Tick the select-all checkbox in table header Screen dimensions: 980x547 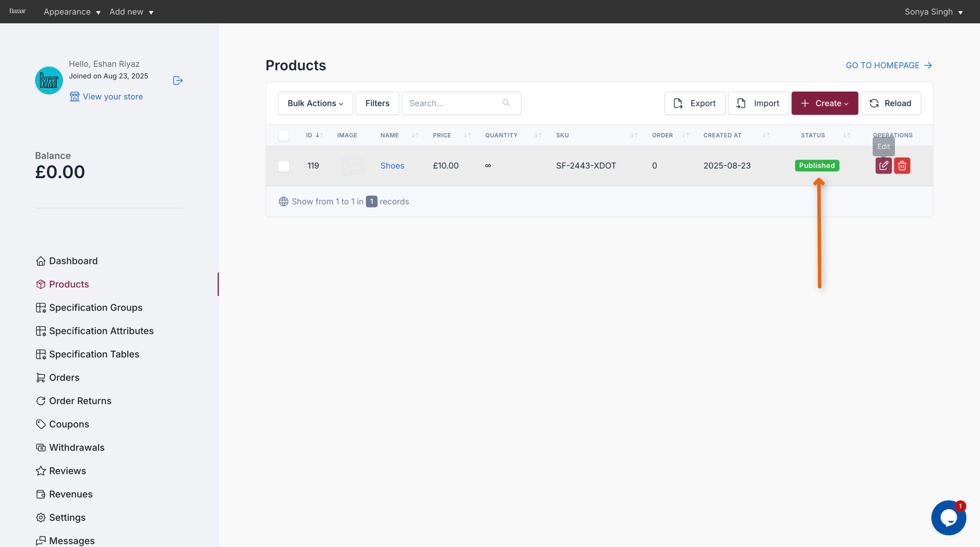(x=283, y=135)
